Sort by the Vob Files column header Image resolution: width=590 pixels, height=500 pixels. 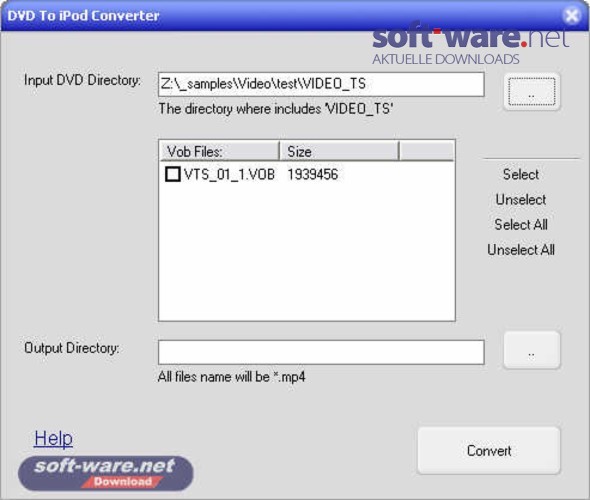click(219, 151)
